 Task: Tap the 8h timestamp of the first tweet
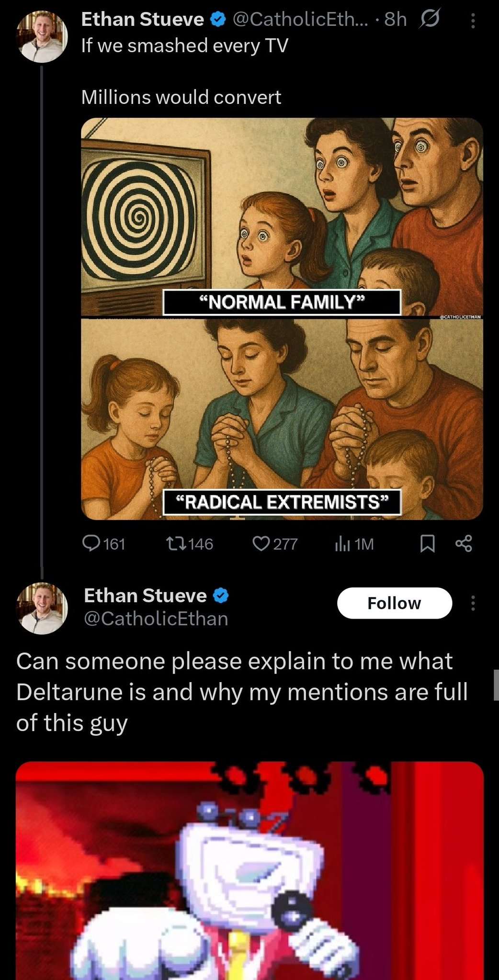[x=396, y=20]
